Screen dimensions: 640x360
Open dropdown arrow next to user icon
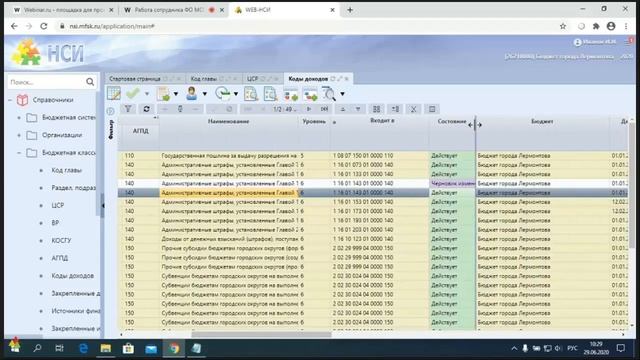(204, 94)
